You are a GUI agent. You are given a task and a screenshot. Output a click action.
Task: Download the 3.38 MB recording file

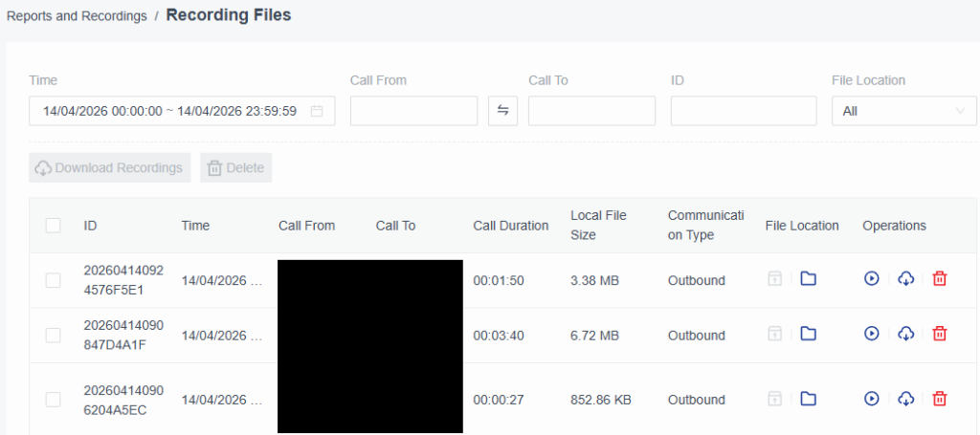[905, 279]
